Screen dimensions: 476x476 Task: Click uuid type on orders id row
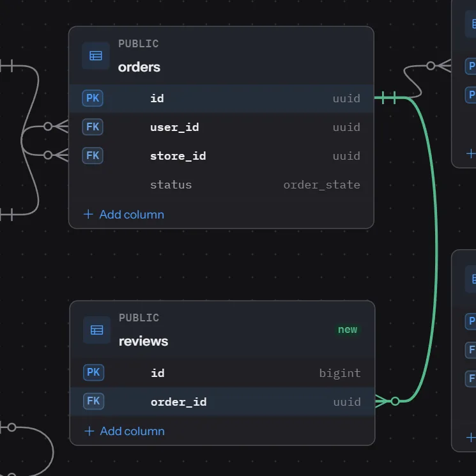(x=346, y=98)
